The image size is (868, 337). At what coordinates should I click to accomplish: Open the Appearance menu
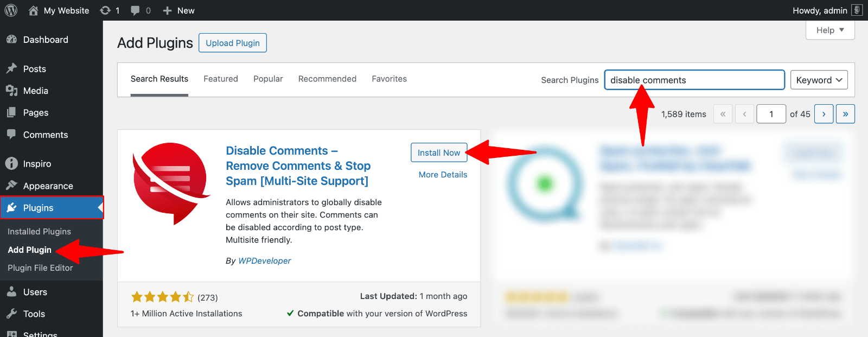(48, 186)
